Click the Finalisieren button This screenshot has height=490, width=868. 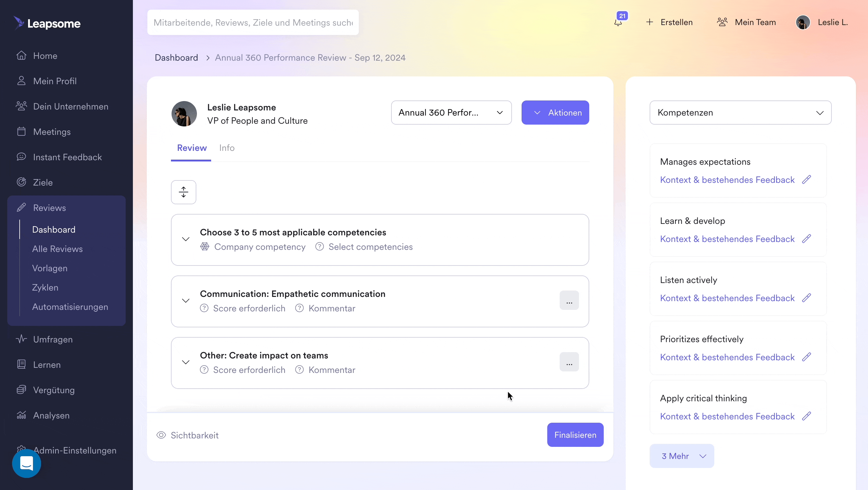[x=575, y=435]
